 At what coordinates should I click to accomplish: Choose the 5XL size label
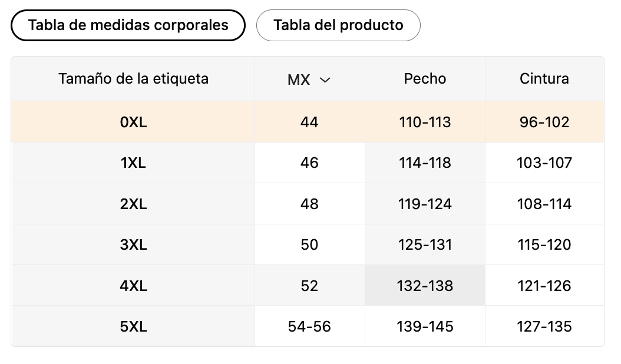point(134,326)
